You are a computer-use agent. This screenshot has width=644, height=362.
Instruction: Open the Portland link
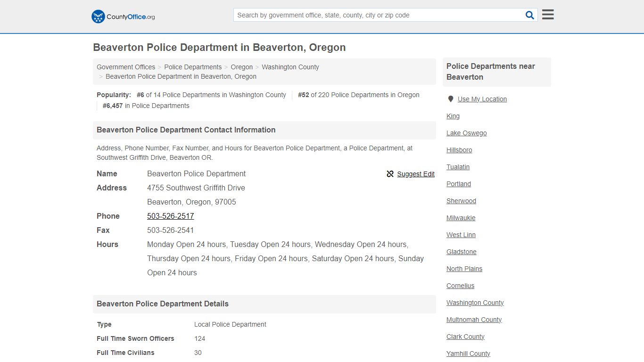pyautogui.click(x=459, y=184)
